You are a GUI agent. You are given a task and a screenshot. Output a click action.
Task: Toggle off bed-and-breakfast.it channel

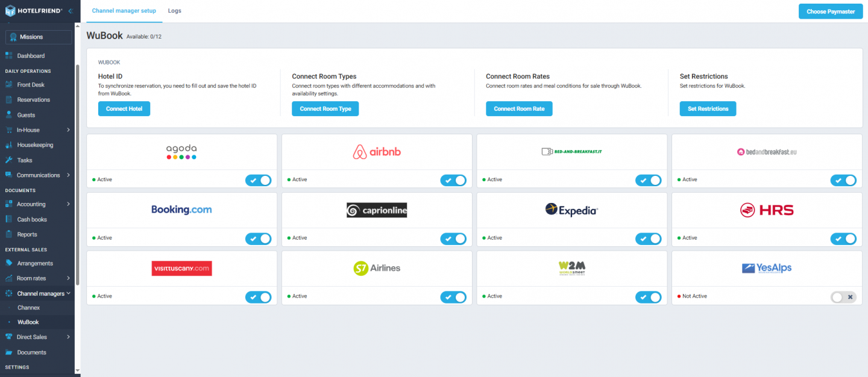pyautogui.click(x=648, y=180)
